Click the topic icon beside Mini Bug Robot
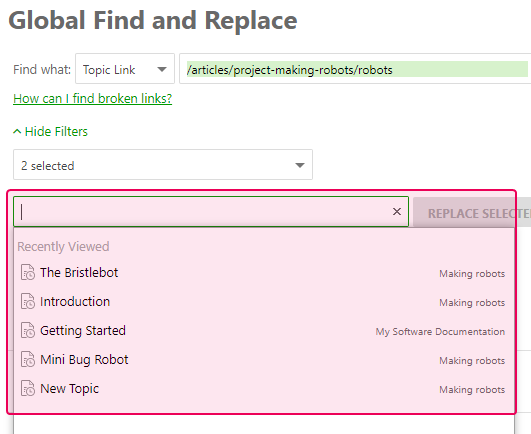Screen dimensions: 531x434 tap(28, 360)
